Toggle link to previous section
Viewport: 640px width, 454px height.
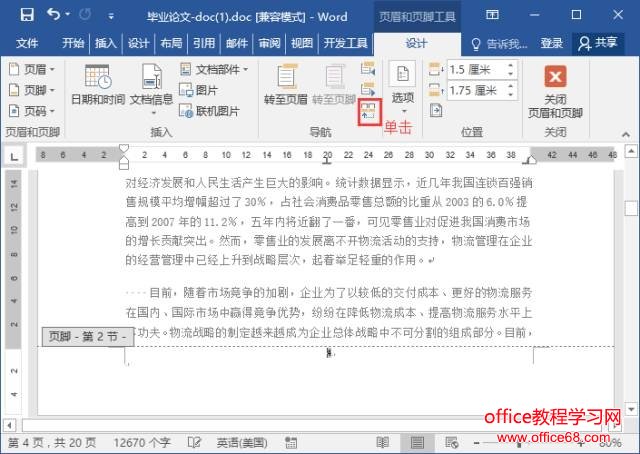point(369,111)
